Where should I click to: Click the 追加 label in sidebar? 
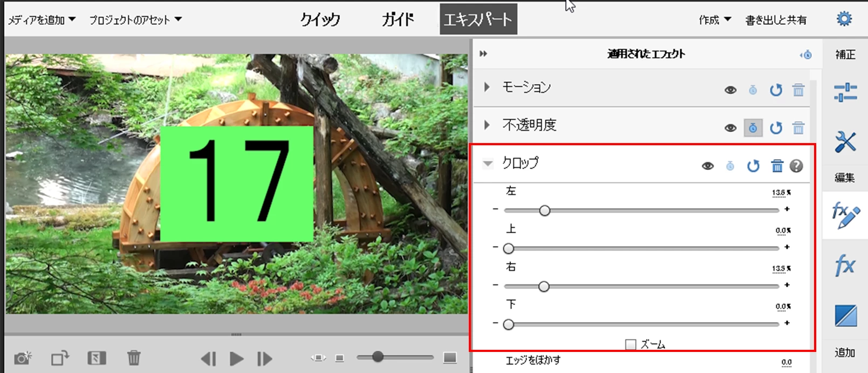tap(845, 352)
